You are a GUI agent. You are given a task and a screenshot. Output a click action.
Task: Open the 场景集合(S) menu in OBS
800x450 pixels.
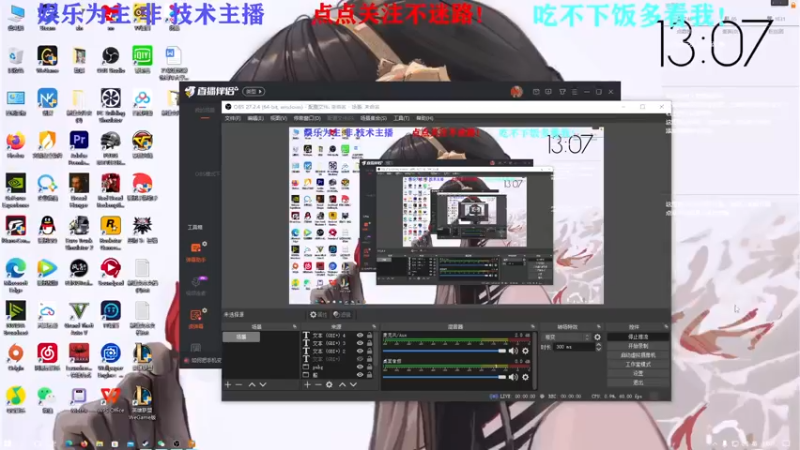pos(373,118)
